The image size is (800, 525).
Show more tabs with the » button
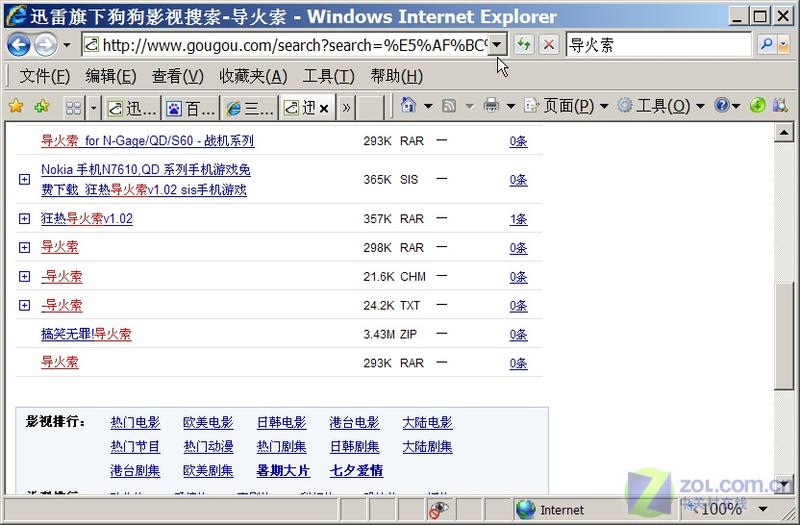point(346,108)
